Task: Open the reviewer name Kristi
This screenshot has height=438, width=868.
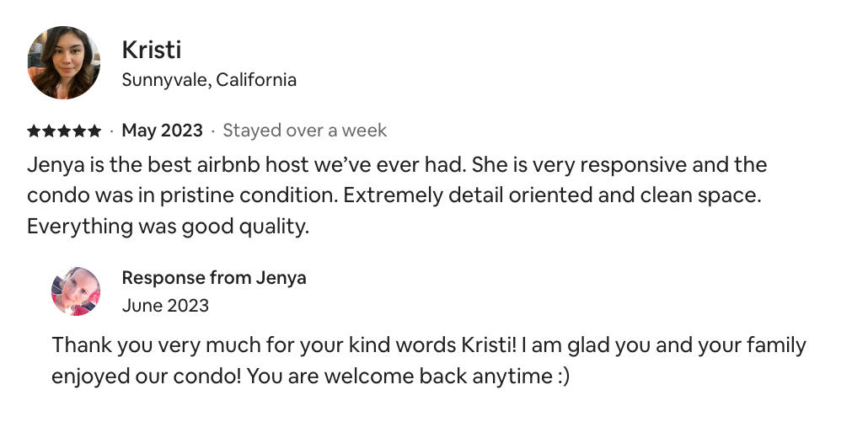Action: click(x=151, y=50)
